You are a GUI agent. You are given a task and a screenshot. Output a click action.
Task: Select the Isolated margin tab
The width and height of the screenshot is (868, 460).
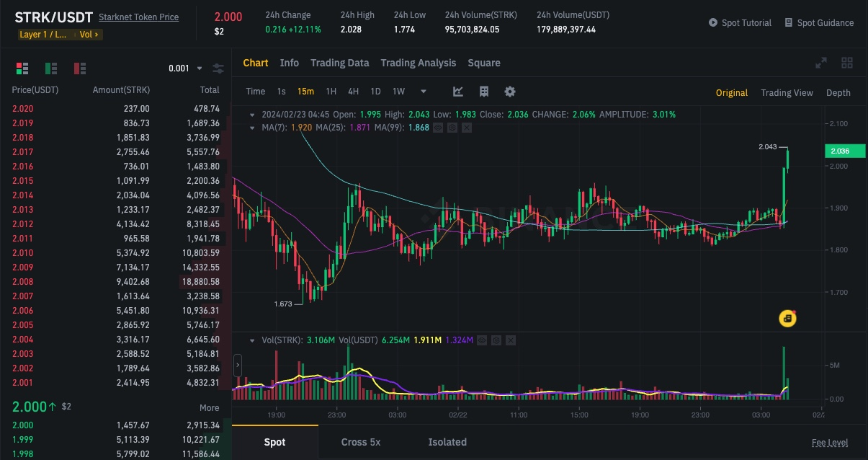[x=447, y=442]
